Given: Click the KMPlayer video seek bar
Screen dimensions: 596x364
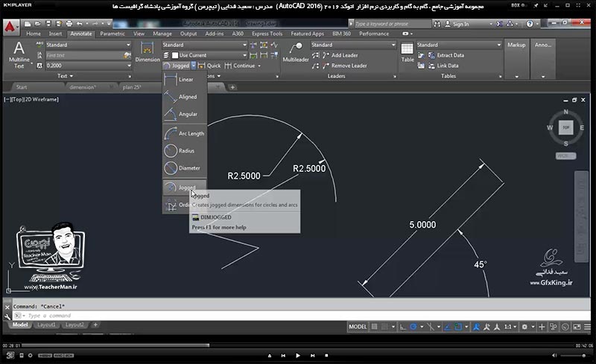Looking at the screenshot, I should pos(299,345).
